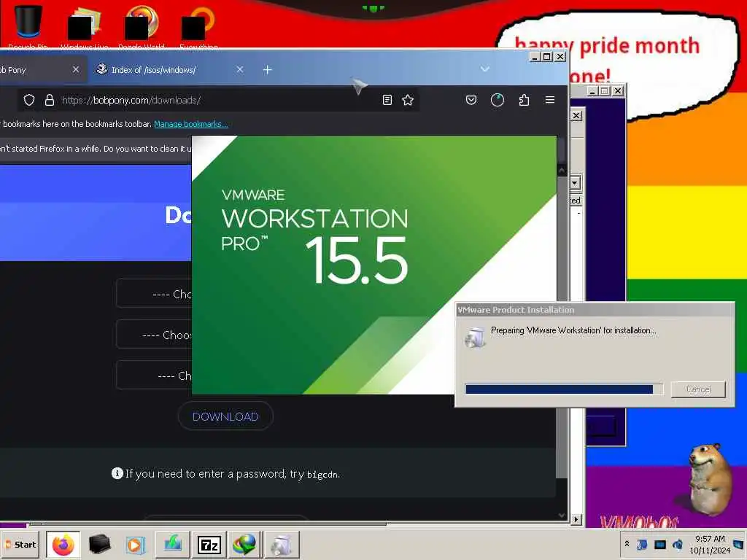Open the Firefox extensions puzzle icon

[524, 100]
